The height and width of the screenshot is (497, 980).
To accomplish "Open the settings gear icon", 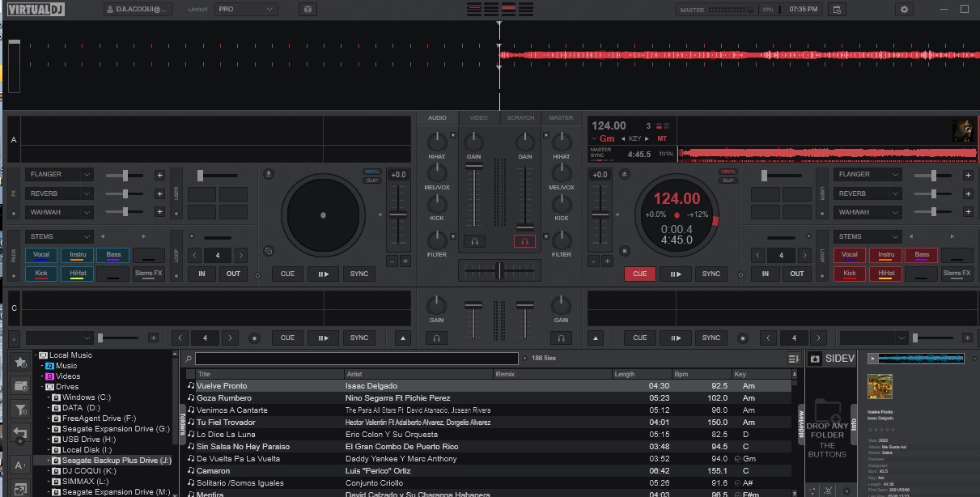I will (905, 9).
